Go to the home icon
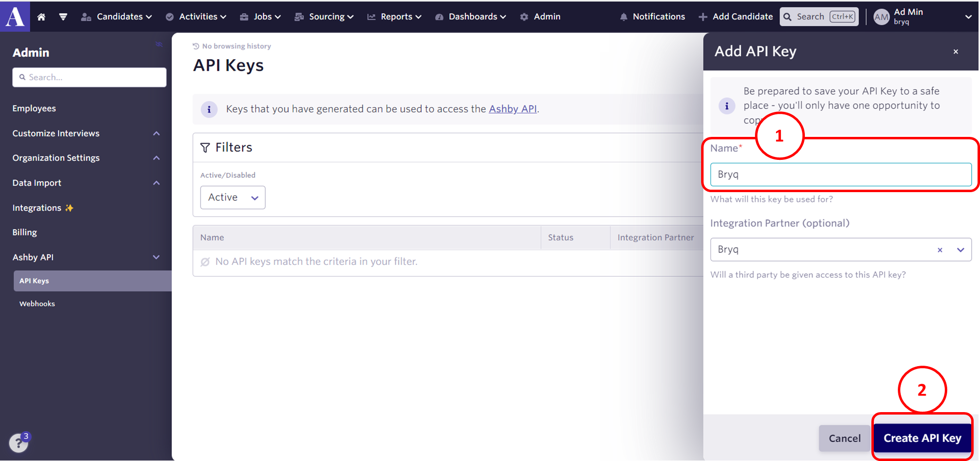 pyautogui.click(x=42, y=17)
